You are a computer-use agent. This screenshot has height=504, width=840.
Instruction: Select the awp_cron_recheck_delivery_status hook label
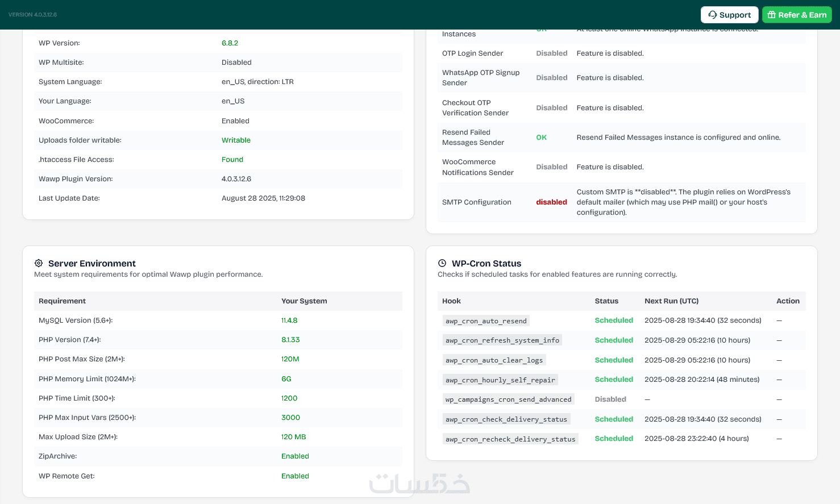click(x=510, y=439)
